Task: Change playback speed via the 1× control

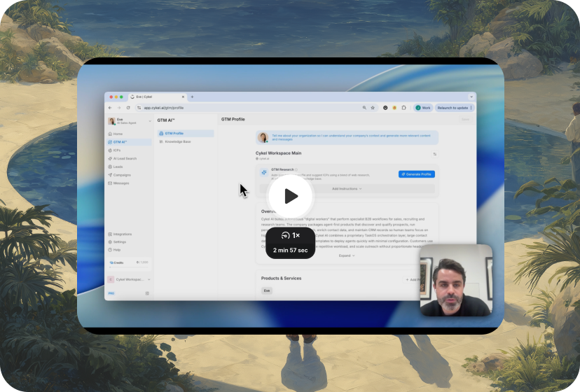Action: tap(291, 235)
